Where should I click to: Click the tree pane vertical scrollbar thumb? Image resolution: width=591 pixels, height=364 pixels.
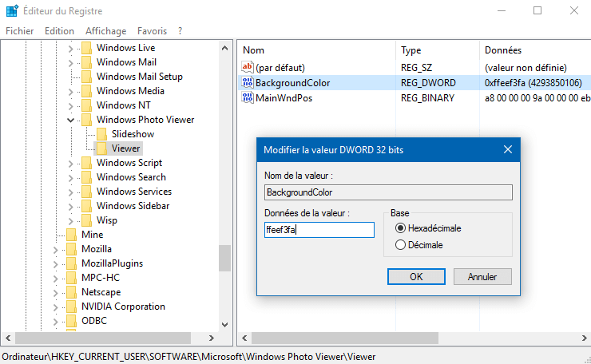224,258
